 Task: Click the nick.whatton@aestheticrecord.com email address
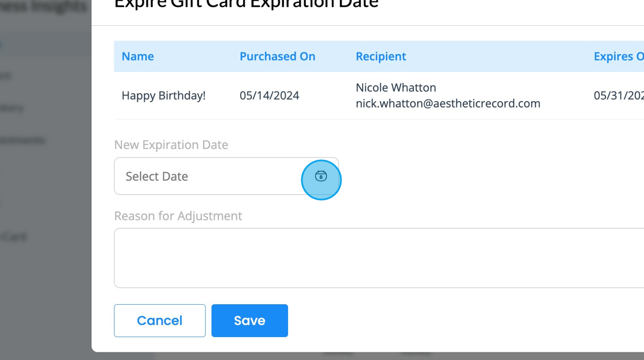(448, 104)
